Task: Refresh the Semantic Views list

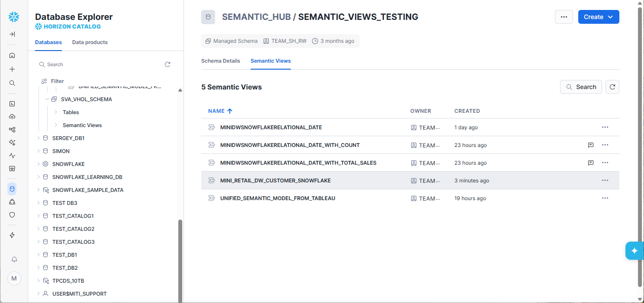Action: [x=612, y=87]
